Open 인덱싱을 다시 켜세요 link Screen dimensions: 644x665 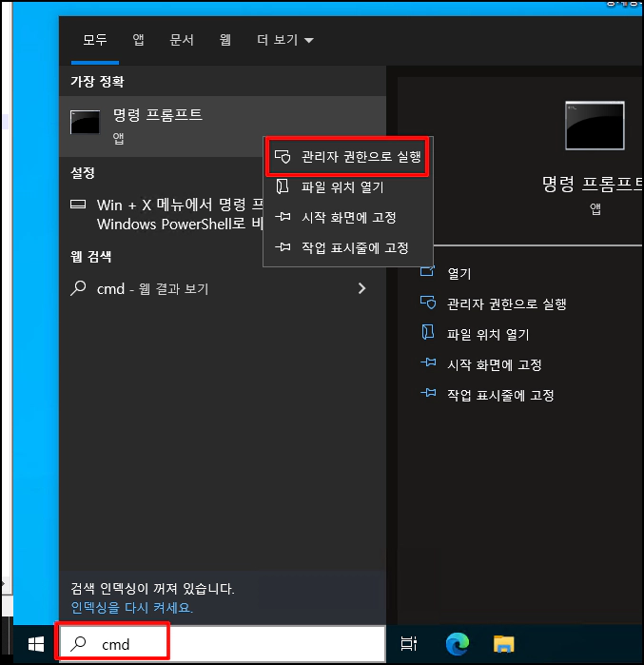132,608
